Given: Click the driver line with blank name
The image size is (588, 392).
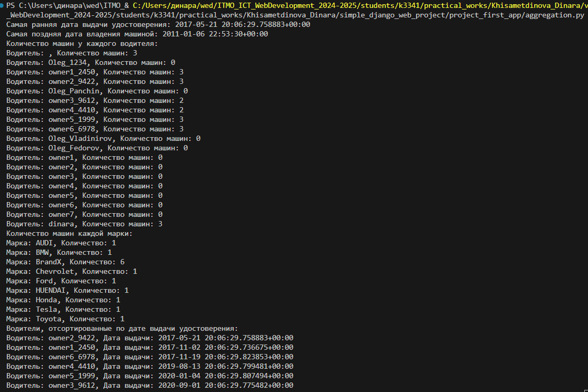Looking at the screenshot, I should (x=72, y=53).
